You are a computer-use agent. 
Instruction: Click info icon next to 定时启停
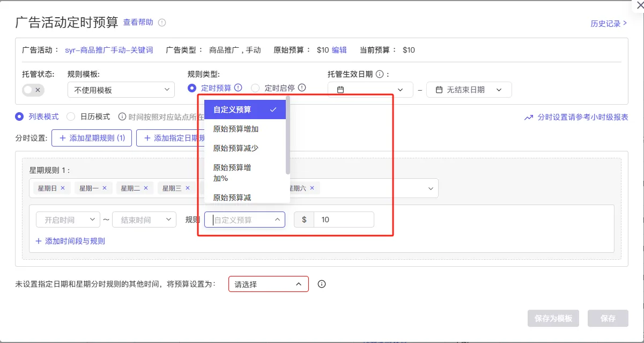(302, 87)
